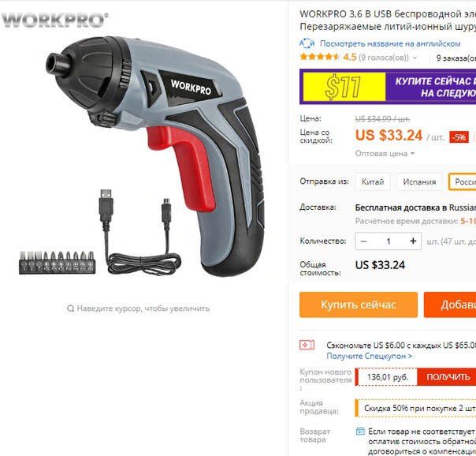
Task: Open Посмотреть название на английском link
Action: 390,43
